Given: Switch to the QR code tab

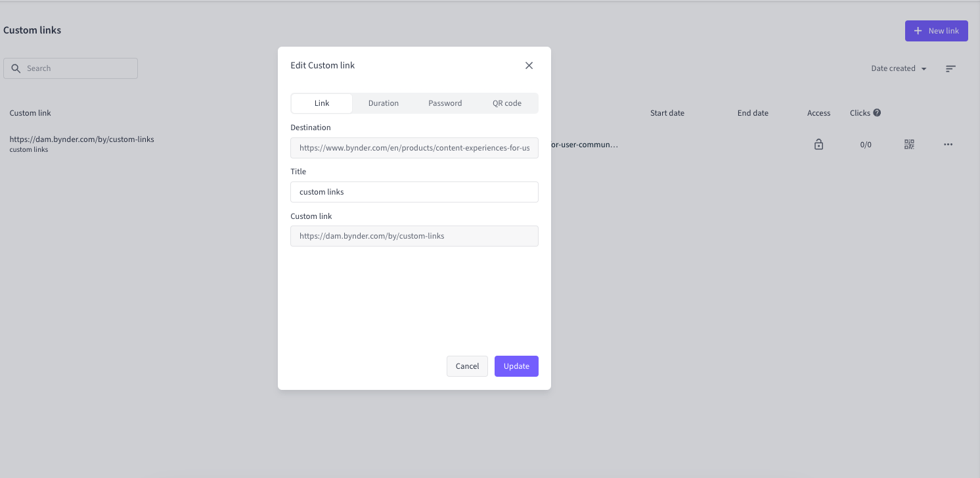Looking at the screenshot, I should [507, 103].
